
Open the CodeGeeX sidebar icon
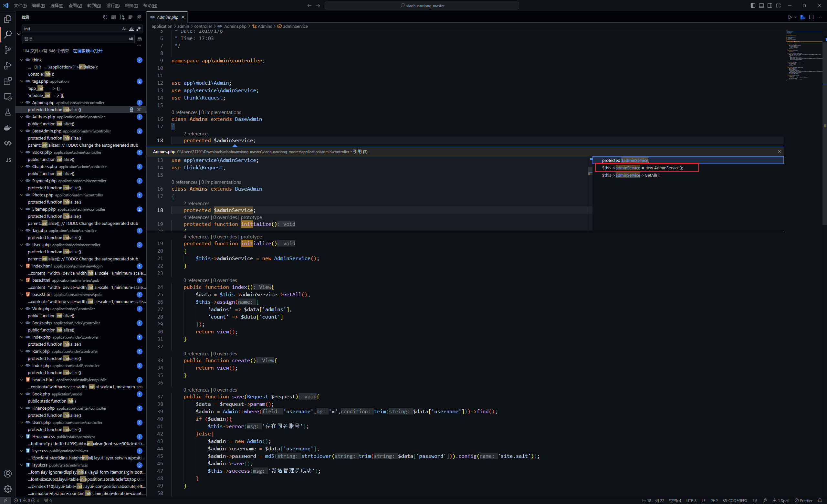7,143
